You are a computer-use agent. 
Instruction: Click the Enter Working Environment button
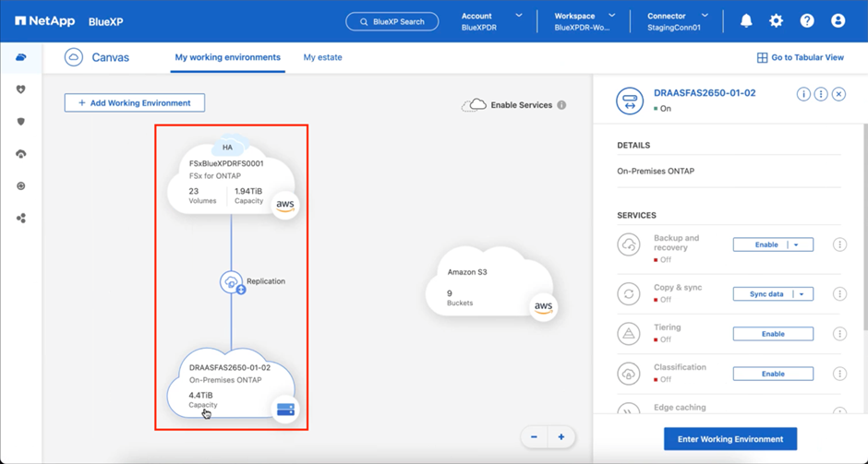pyautogui.click(x=729, y=439)
